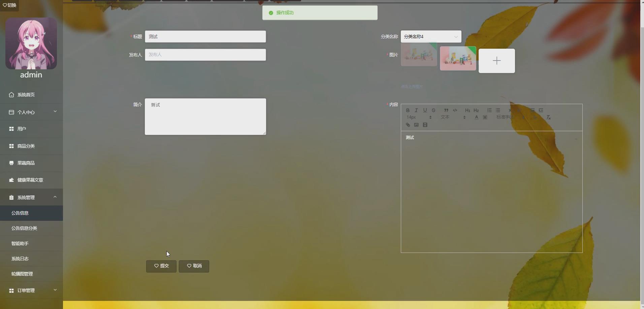
Task: Clear text formatting with the Tx icon
Action: [x=548, y=117]
